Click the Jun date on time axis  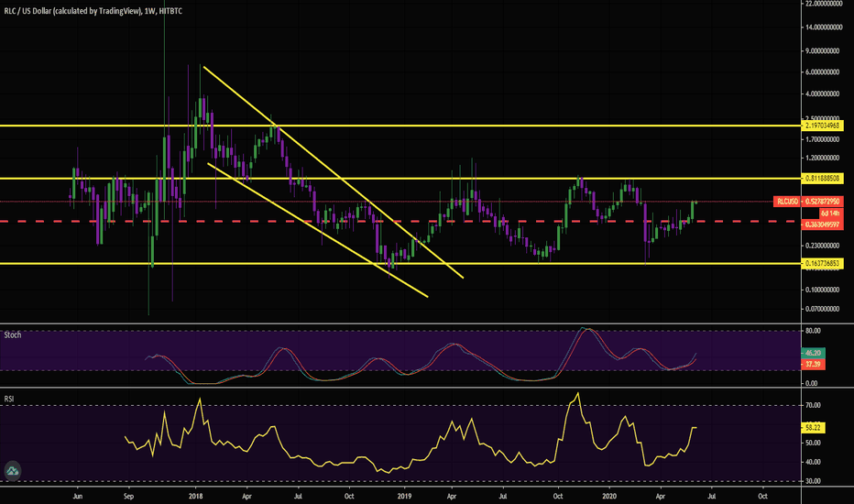point(77,496)
